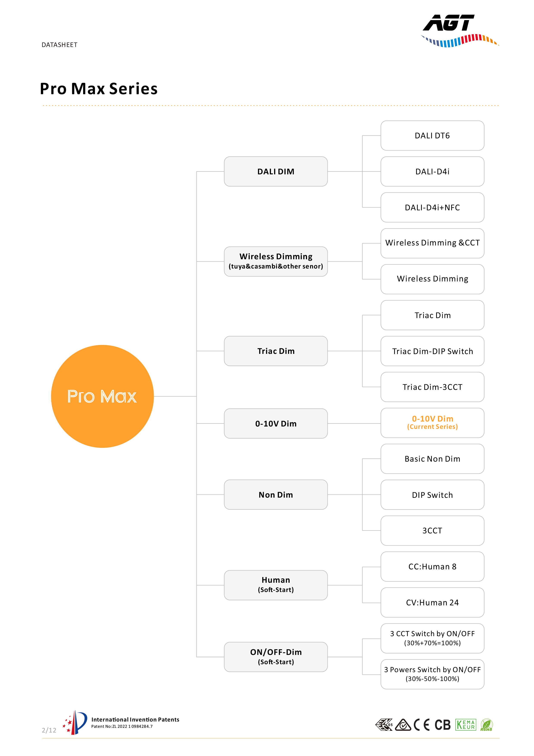Click the AGT logo
This screenshot has width=534, height=756.
(460, 31)
